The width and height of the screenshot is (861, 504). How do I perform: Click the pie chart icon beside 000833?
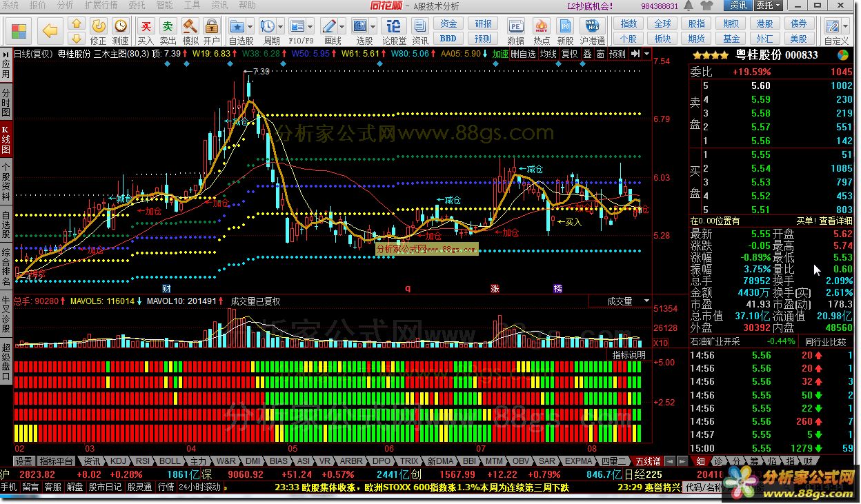tap(843, 55)
